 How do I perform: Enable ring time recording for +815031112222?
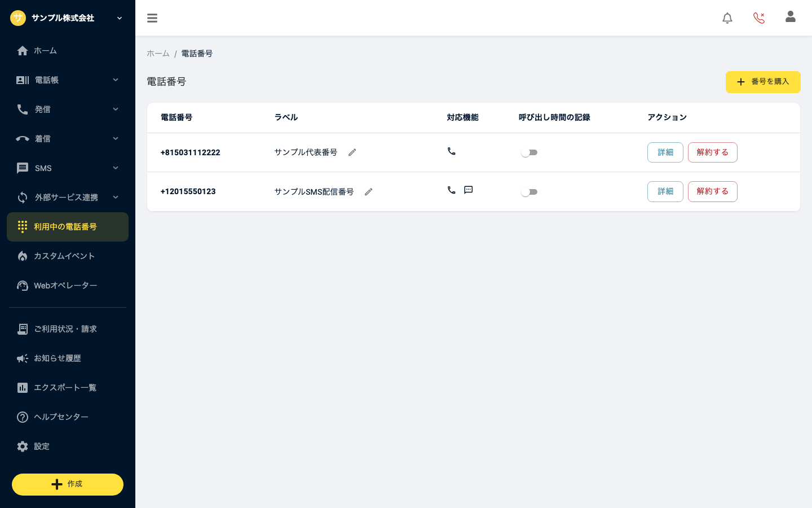tap(529, 152)
